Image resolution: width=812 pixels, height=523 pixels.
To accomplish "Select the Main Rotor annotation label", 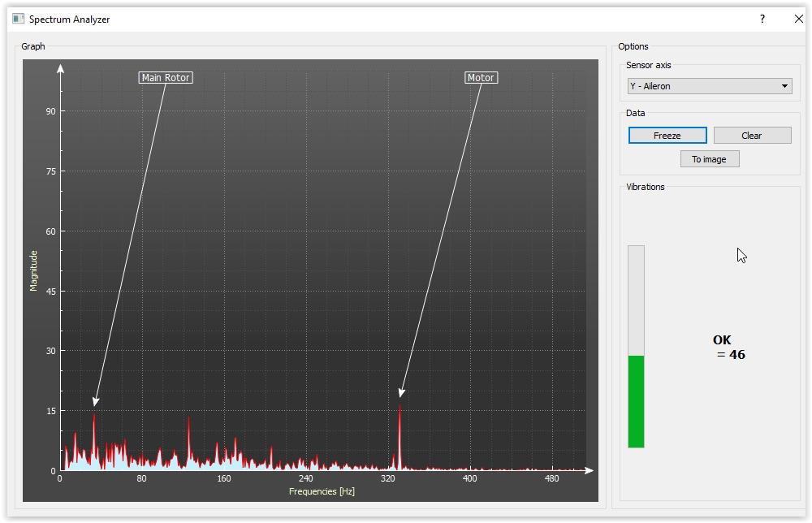I will tap(166, 78).
